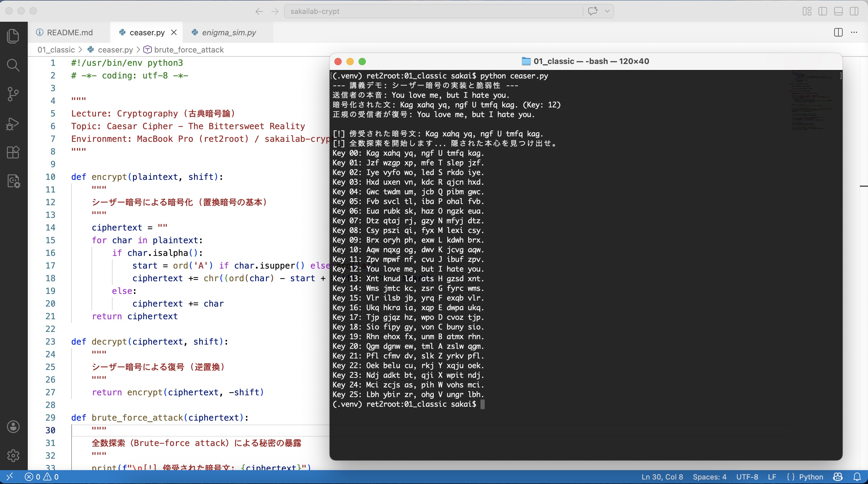Open the Copilot chat dropdown arrow

pos(607,11)
